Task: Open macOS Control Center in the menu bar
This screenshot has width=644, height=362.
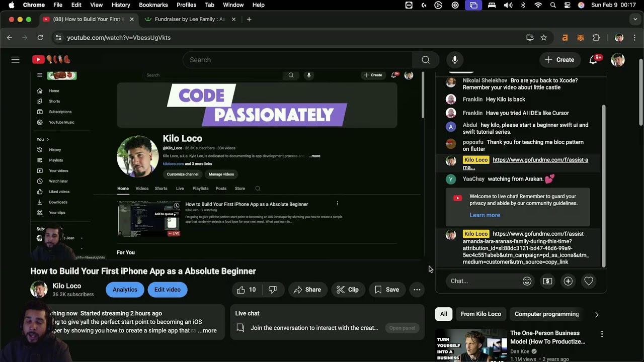Action: pyautogui.click(x=568, y=5)
